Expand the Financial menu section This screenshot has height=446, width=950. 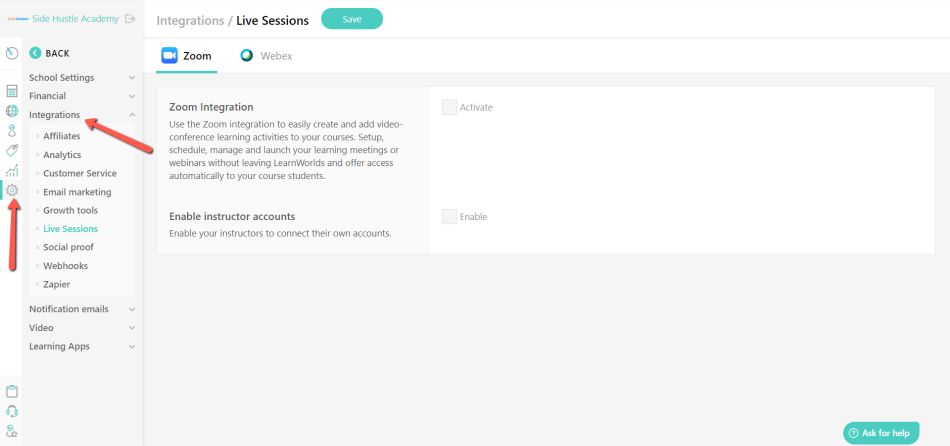click(82, 96)
